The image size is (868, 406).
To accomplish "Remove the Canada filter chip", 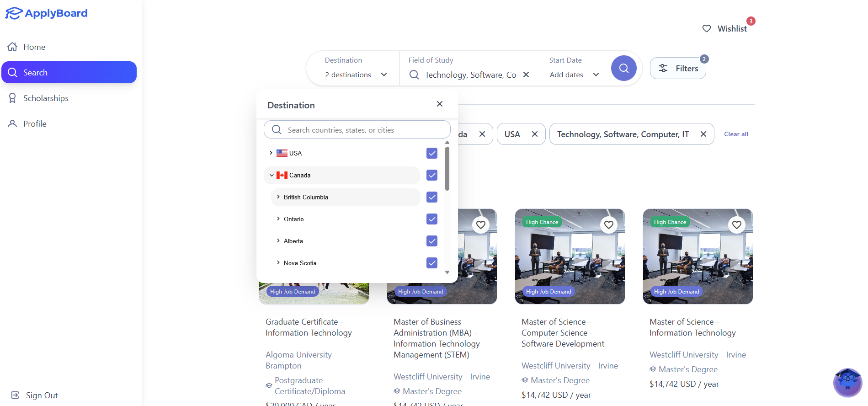I will click(482, 134).
